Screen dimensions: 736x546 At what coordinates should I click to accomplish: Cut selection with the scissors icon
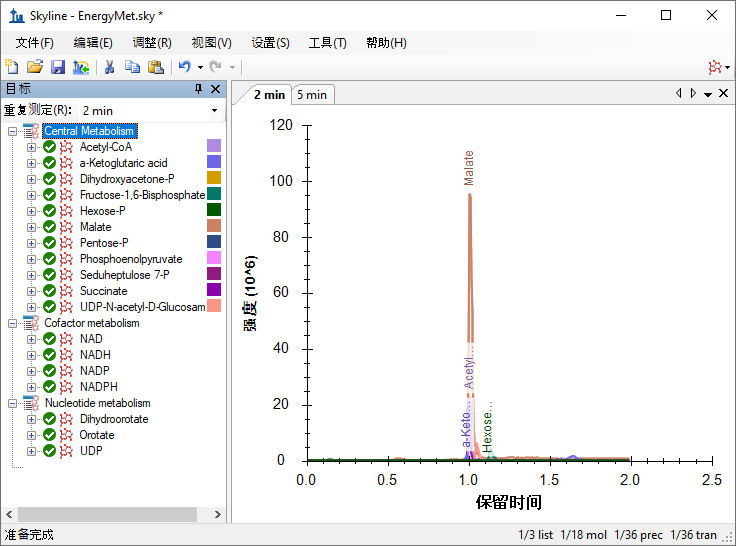tap(110, 67)
